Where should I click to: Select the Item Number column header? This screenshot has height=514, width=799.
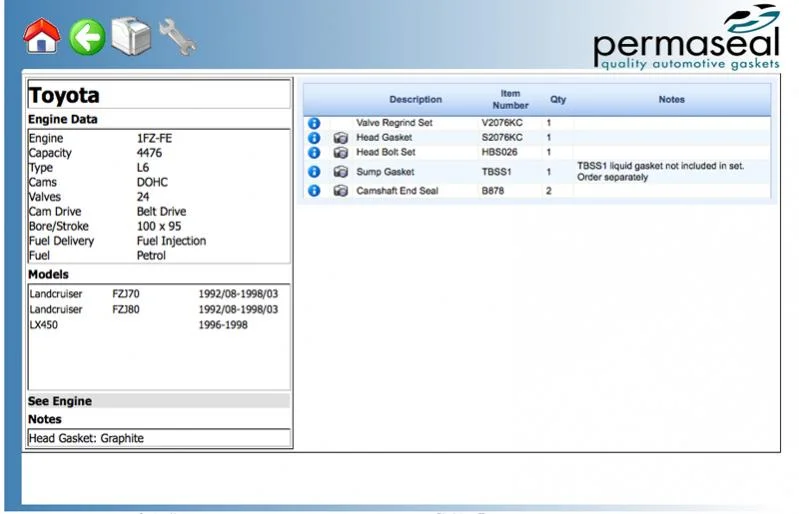pos(510,99)
